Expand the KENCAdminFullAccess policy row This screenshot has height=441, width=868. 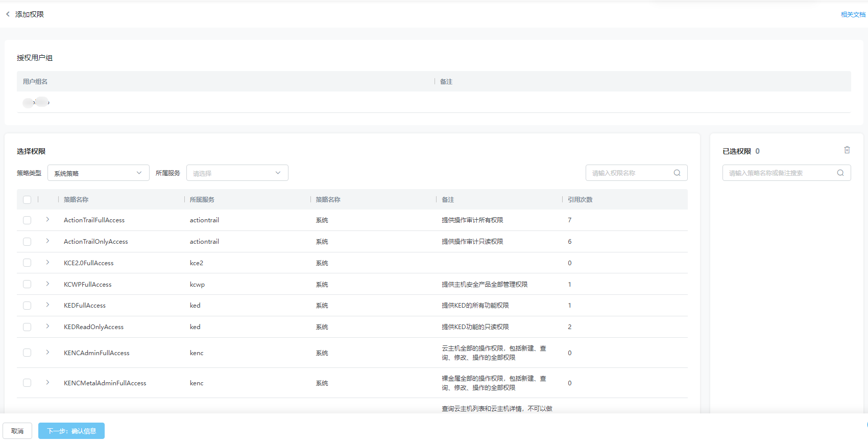(47, 353)
